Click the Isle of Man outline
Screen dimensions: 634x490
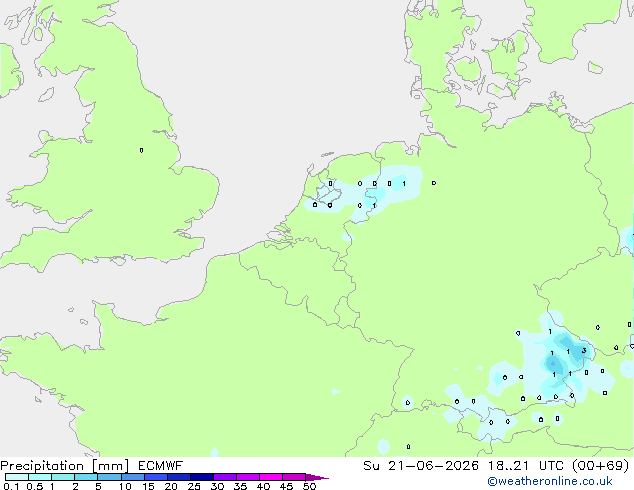point(46,95)
